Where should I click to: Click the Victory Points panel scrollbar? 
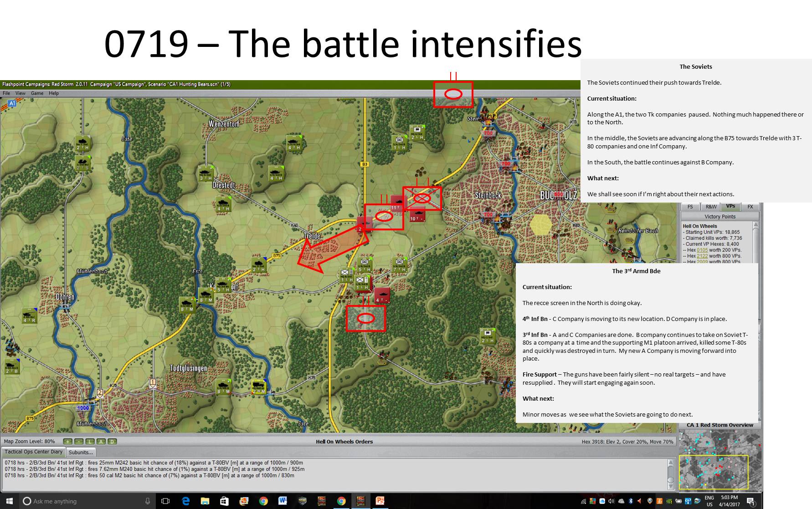755,242
